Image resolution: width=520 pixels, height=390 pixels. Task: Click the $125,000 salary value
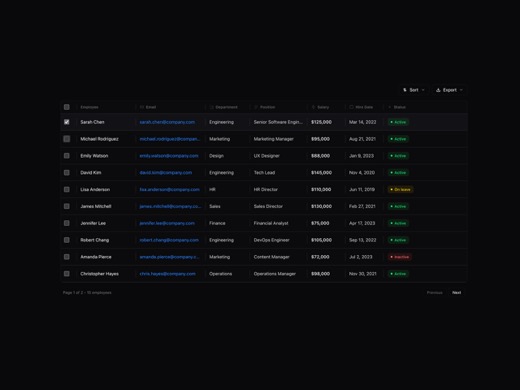click(x=321, y=122)
